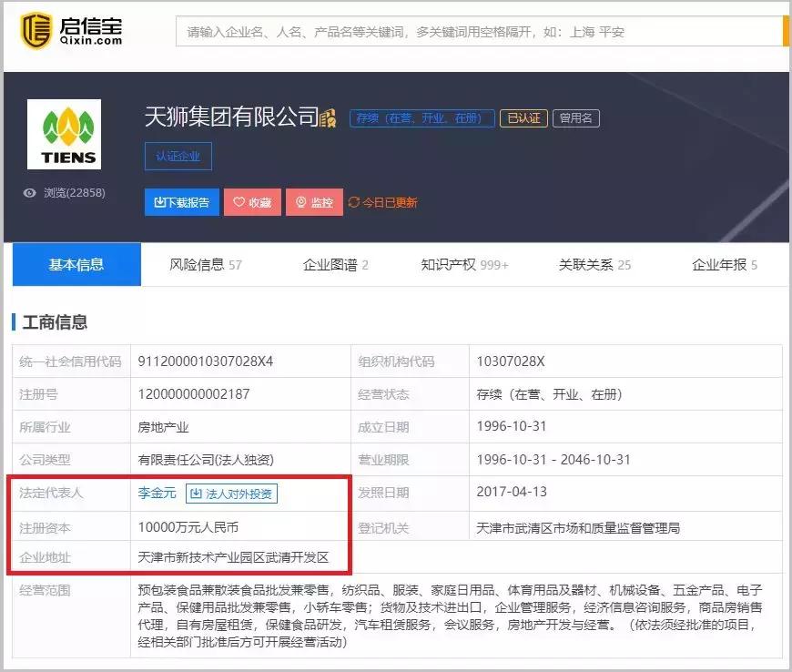This screenshot has height=672, width=792.
Task: Click the TIENS company logo thumbnail
Action: pyautogui.click(x=66, y=134)
